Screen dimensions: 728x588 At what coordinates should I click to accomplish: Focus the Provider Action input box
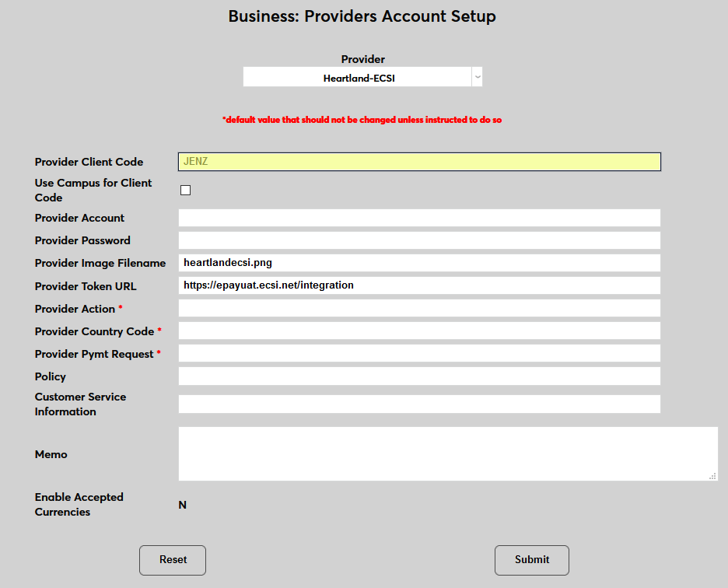(419, 308)
